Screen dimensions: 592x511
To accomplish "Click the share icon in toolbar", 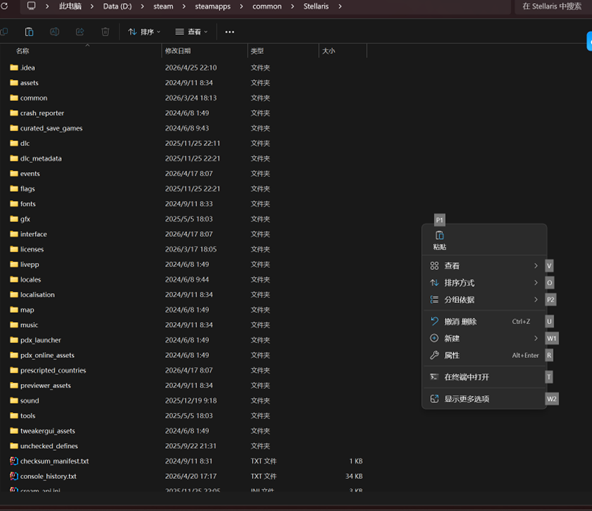I will [80, 32].
